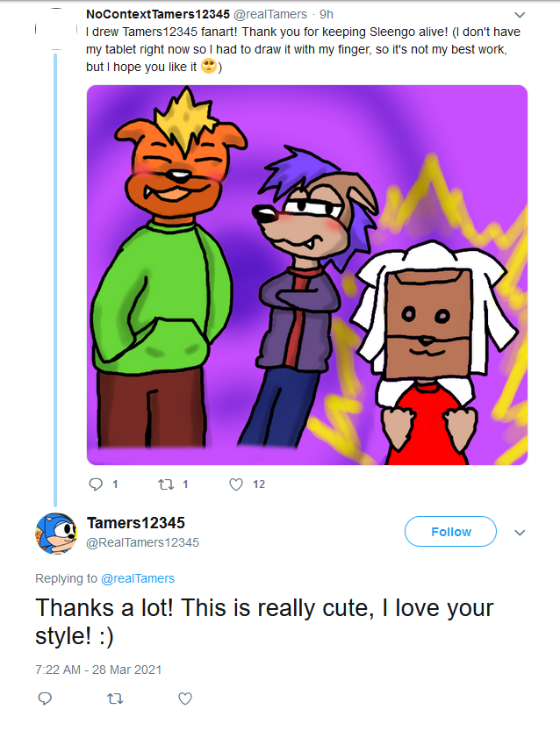Reply to the fanart tweet
Screen dimensions: 560x731
tap(97, 484)
